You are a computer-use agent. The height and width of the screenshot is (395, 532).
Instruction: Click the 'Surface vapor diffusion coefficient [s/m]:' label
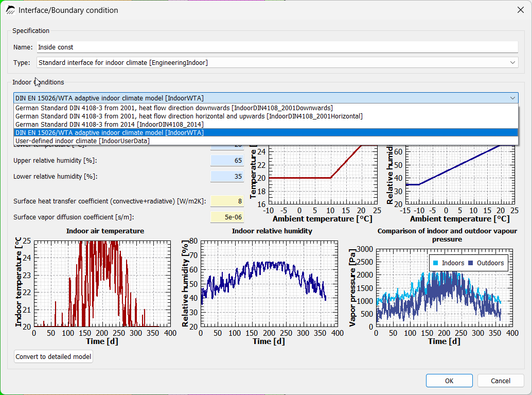[74, 217]
